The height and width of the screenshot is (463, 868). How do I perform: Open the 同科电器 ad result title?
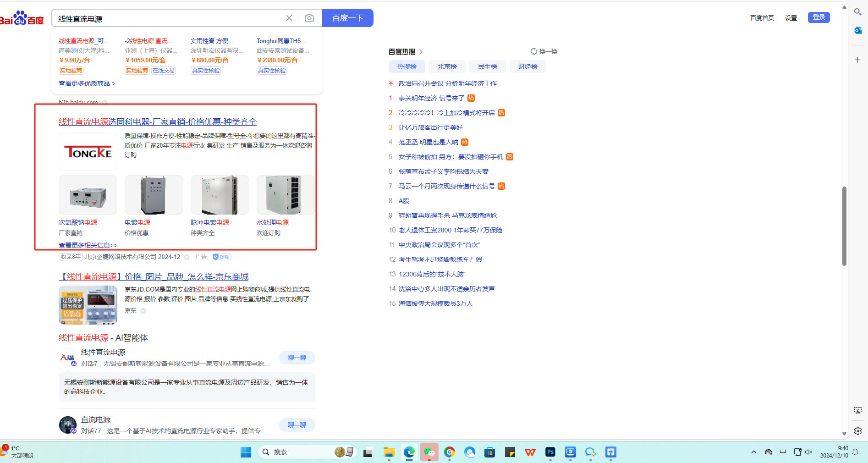point(158,121)
